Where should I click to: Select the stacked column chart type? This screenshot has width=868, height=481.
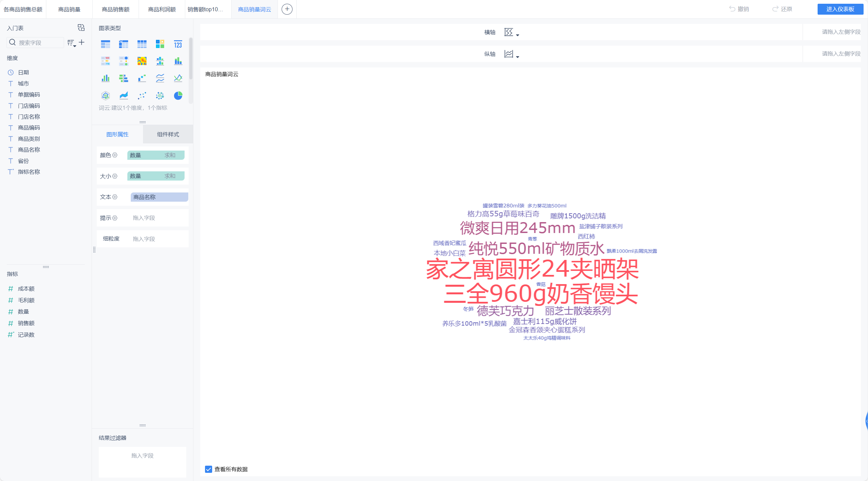178,61
